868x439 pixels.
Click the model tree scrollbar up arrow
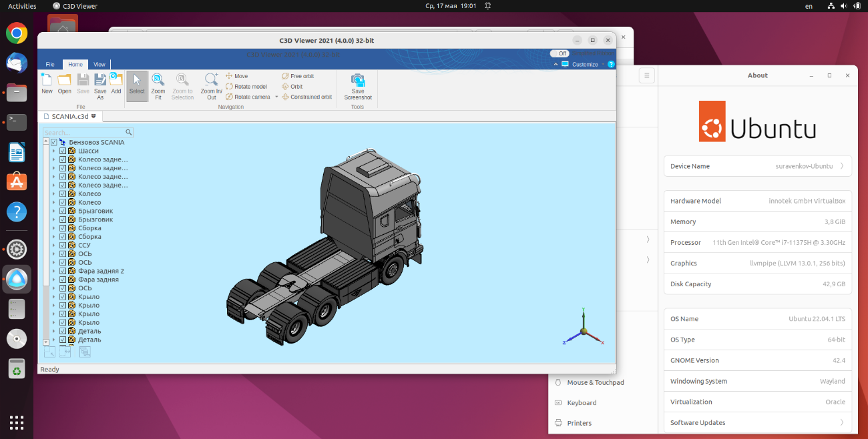pyautogui.click(x=46, y=141)
